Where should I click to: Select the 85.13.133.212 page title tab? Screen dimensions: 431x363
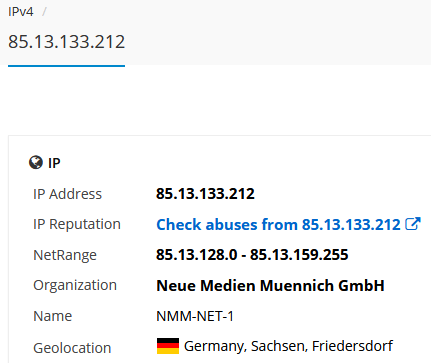coord(66,42)
